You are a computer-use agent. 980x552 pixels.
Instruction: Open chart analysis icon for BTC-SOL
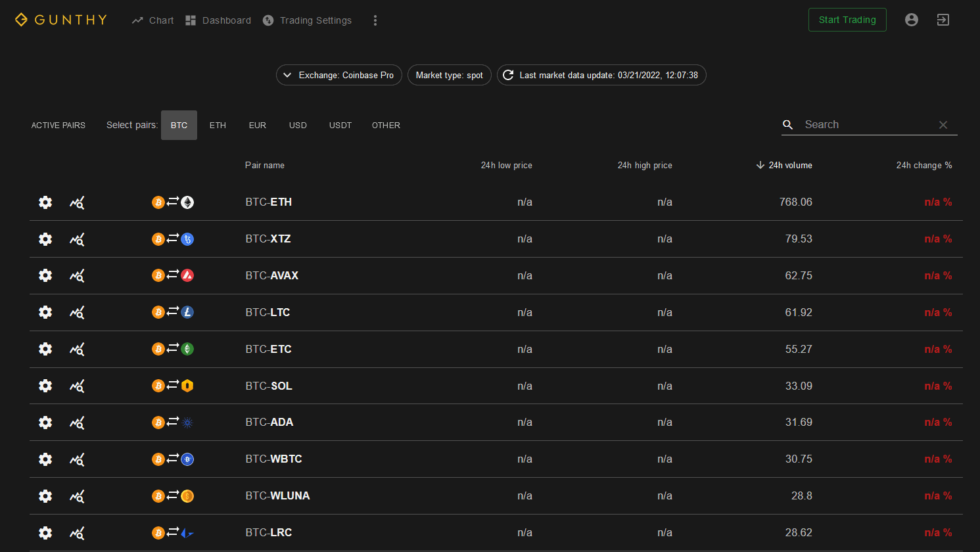pyautogui.click(x=77, y=386)
